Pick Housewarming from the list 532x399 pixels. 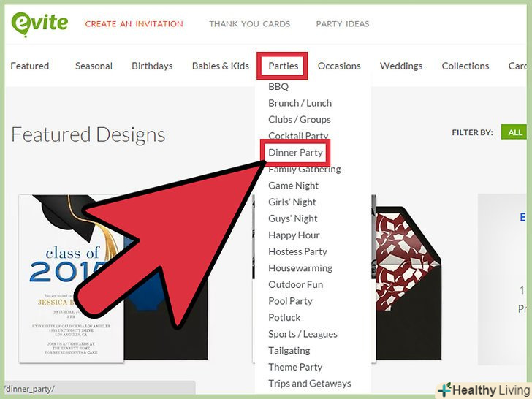pyautogui.click(x=300, y=268)
